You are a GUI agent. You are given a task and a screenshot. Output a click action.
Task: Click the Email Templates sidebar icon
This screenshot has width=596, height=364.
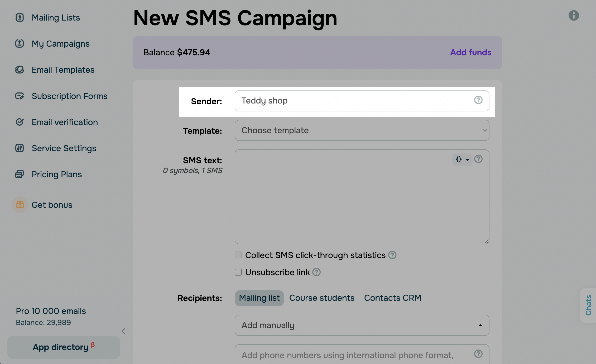20,70
